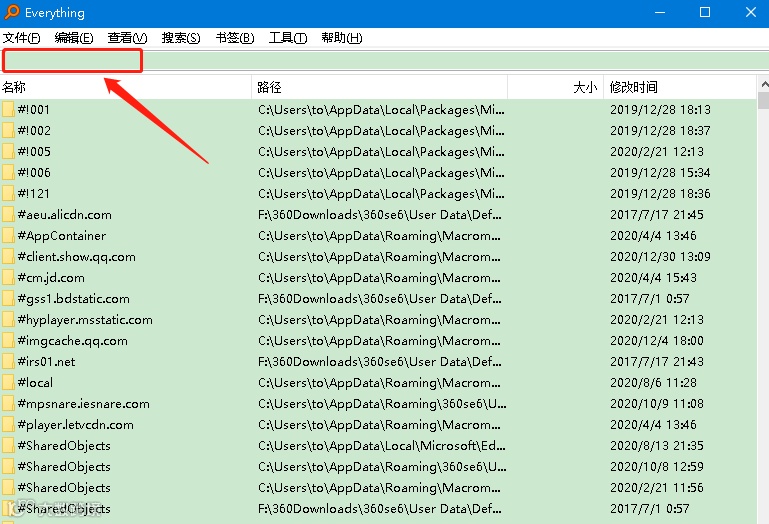Click folder icon next to #!001
Image resolution: width=769 pixels, height=524 pixels.
(8, 109)
